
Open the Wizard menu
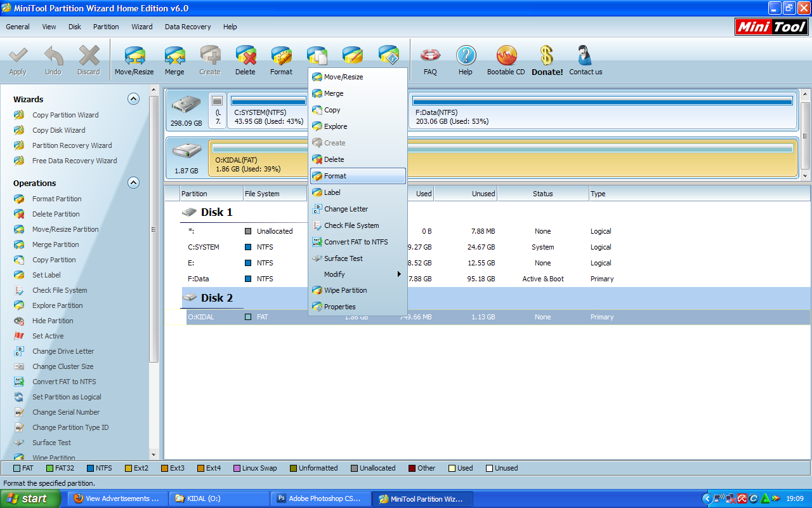pyautogui.click(x=142, y=27)
